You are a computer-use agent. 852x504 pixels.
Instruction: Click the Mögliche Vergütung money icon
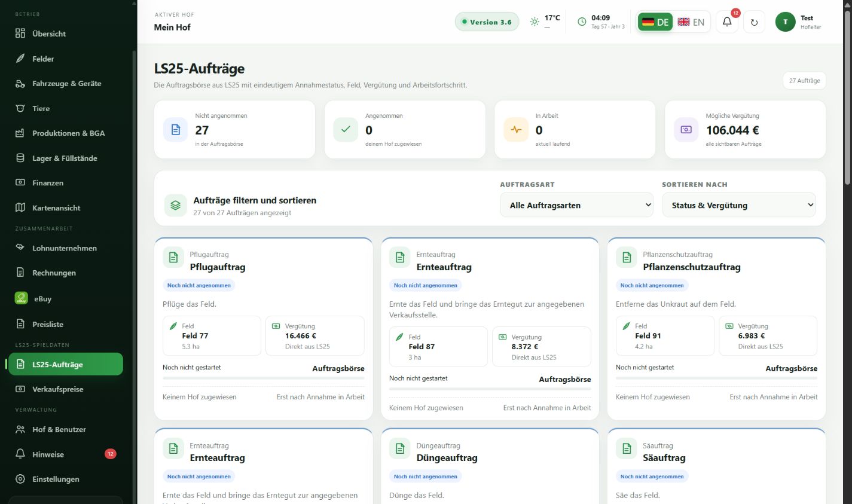(x=686, y=129)
